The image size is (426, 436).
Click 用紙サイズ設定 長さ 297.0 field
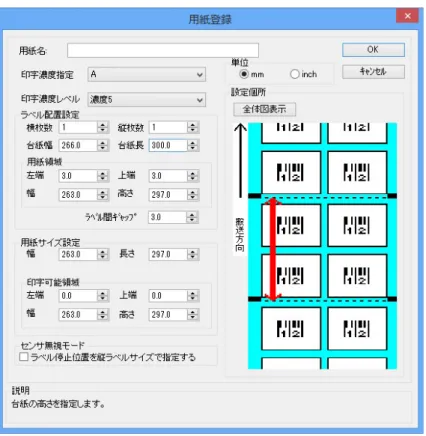(x=168, y=255)
